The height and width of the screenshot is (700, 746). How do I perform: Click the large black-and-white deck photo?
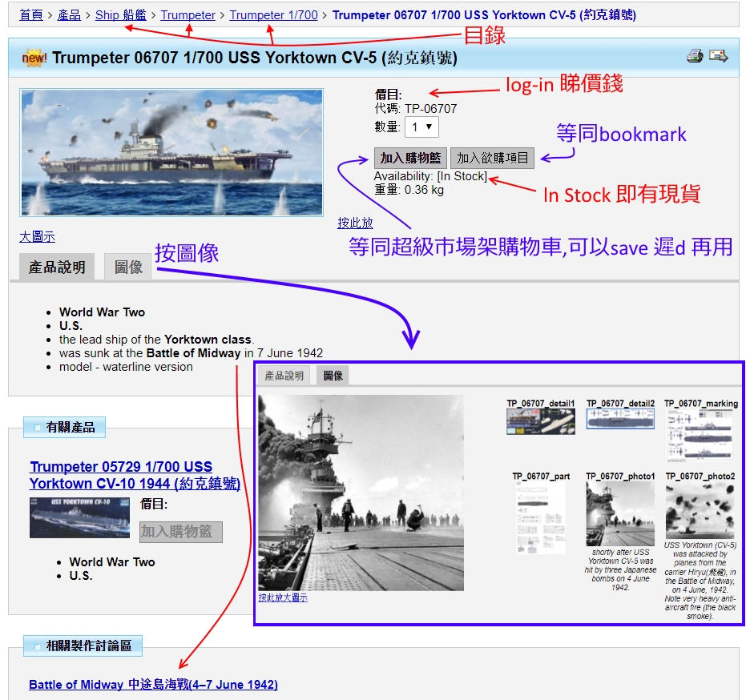tap(361, 493)
